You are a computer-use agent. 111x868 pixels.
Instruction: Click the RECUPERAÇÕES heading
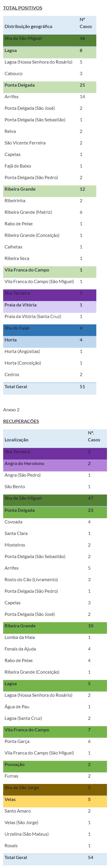pyautogui.click(x=21, y=421)
